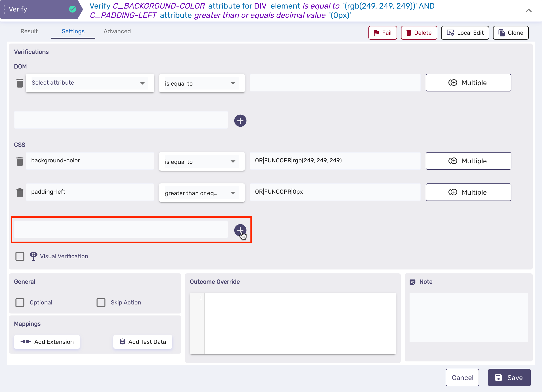Screen dimensions: 542x392
Task: Add a DOM verification with plus icon
Action: (240, 121)
